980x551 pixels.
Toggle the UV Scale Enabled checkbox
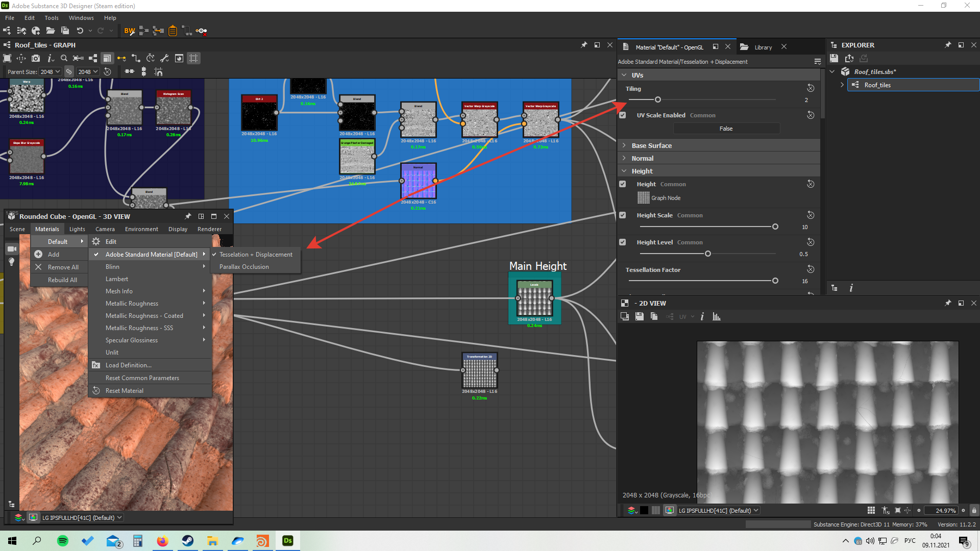623,115
